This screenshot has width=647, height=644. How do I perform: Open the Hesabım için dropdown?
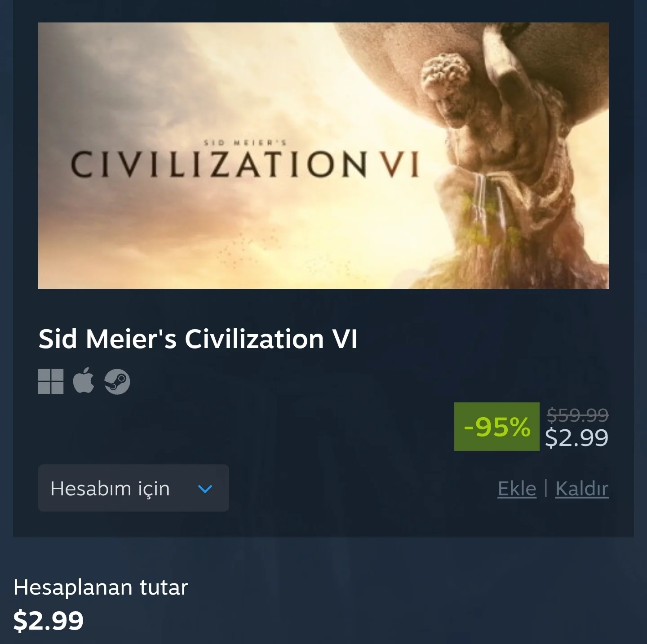(x=133, y=488)
